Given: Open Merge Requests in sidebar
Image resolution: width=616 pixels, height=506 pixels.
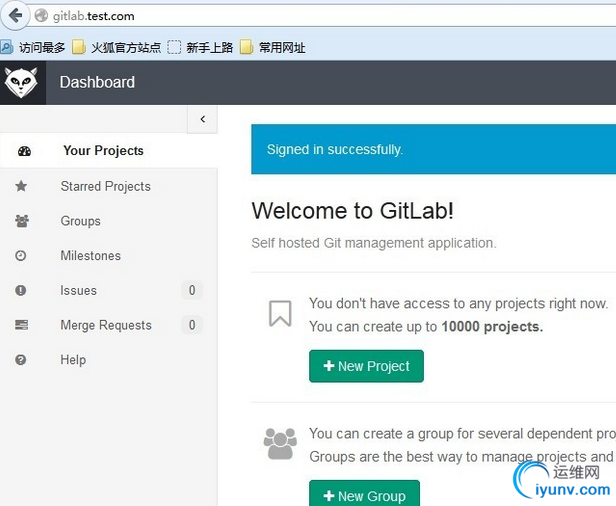Looking at the screenshot, I should 106,325.
